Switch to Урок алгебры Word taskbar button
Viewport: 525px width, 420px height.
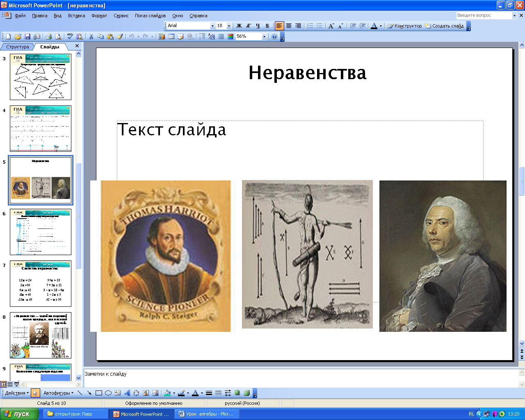[x=206, y=414]
